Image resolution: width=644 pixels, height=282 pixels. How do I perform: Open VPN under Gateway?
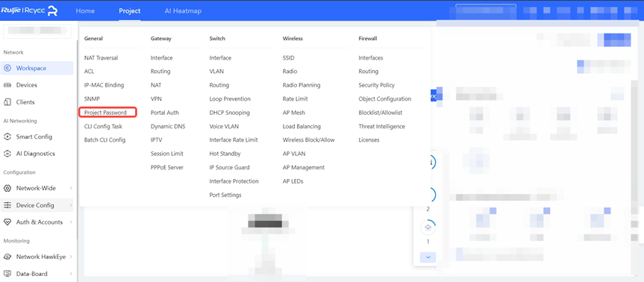(x=156, y=99)
